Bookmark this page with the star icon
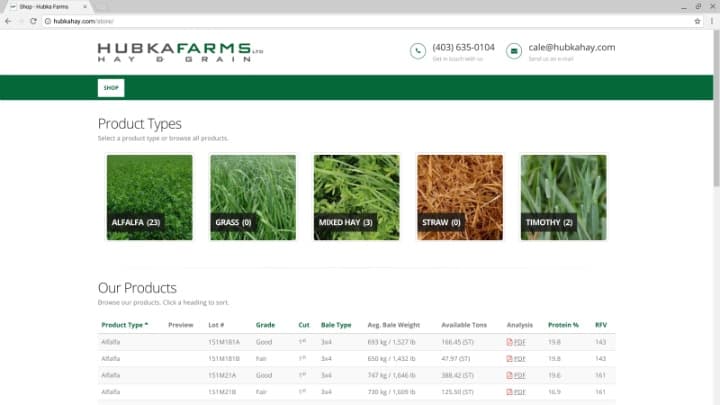720x405 pixels. click(697, 20)
